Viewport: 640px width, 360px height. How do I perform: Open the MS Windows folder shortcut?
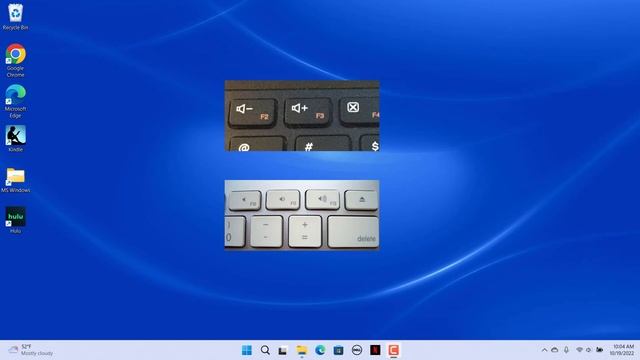tap(16, 180)
